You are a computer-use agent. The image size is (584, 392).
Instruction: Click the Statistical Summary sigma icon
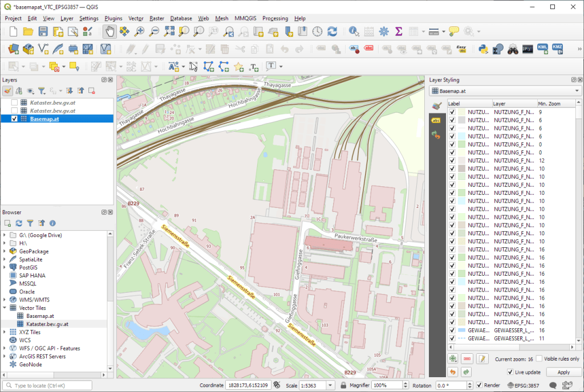pos(399,32)
